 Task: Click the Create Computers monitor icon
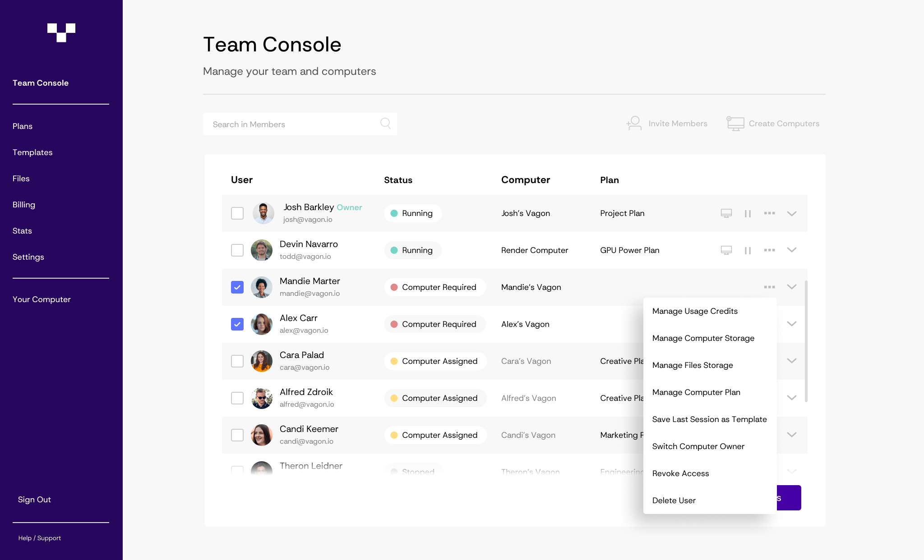735,123
